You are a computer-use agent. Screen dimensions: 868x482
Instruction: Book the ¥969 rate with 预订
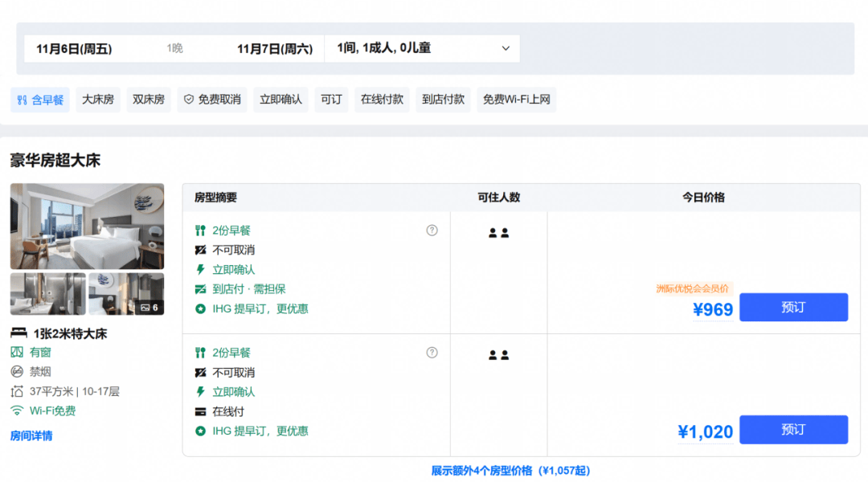click(x=793, y=307)
